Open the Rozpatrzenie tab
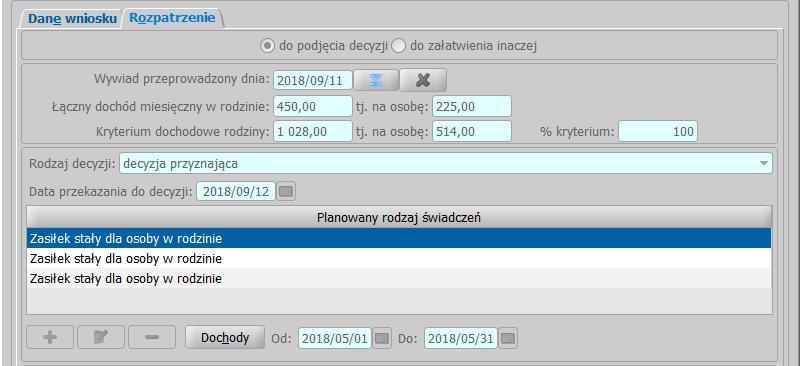The image size is (800, 366). [x=172, y=18]
